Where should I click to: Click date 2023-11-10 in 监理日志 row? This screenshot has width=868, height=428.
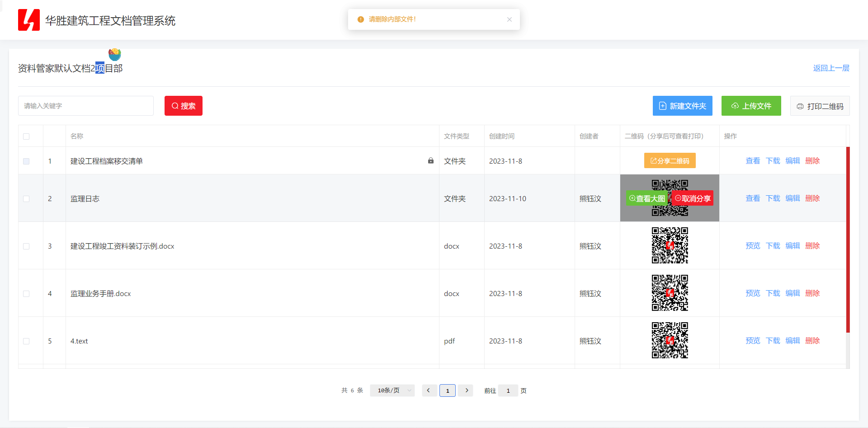pyautogui.click(x=508, y=199)
